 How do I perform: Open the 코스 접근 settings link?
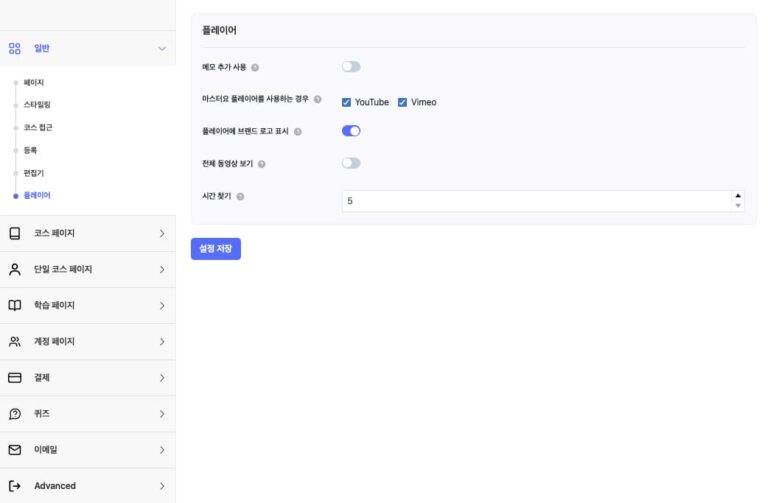pyautogui.click(x=39, y=128)
